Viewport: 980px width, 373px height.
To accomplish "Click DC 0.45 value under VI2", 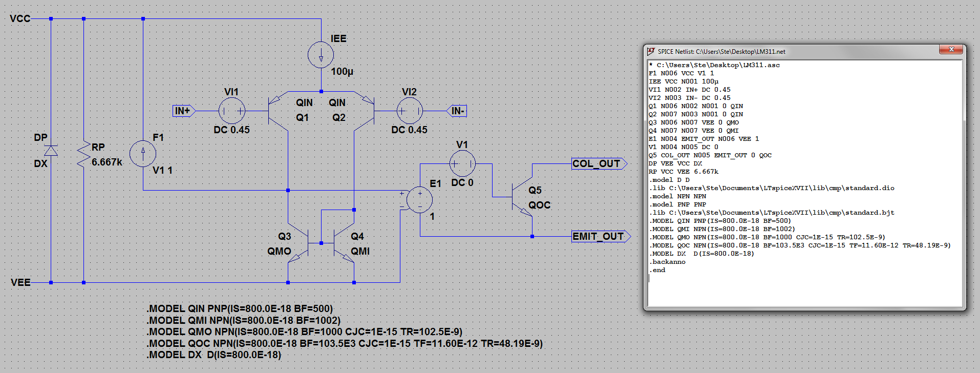I will (409, 130).
